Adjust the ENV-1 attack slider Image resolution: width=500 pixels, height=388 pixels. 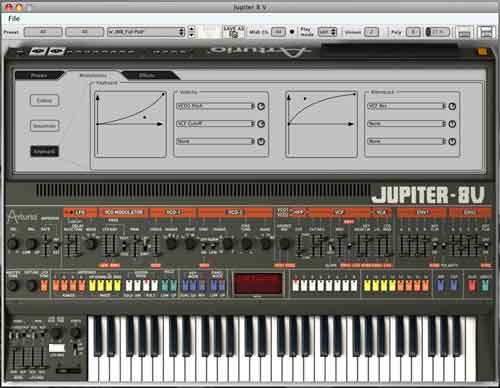point(402,245)
